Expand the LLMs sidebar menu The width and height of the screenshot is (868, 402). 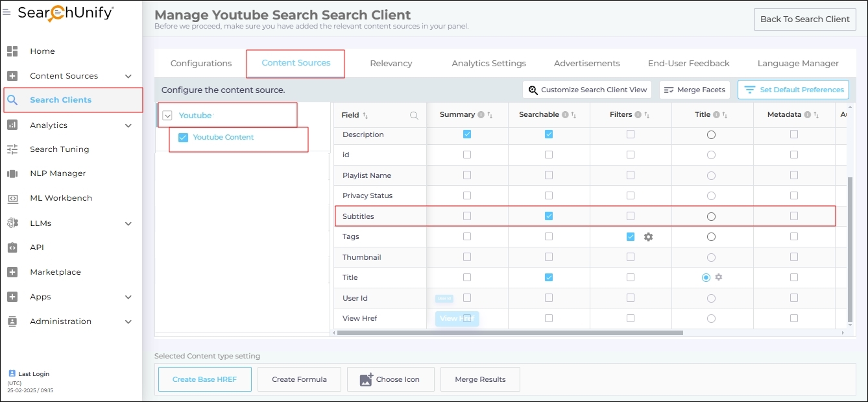pyautogui.click(x=128, y=223)
